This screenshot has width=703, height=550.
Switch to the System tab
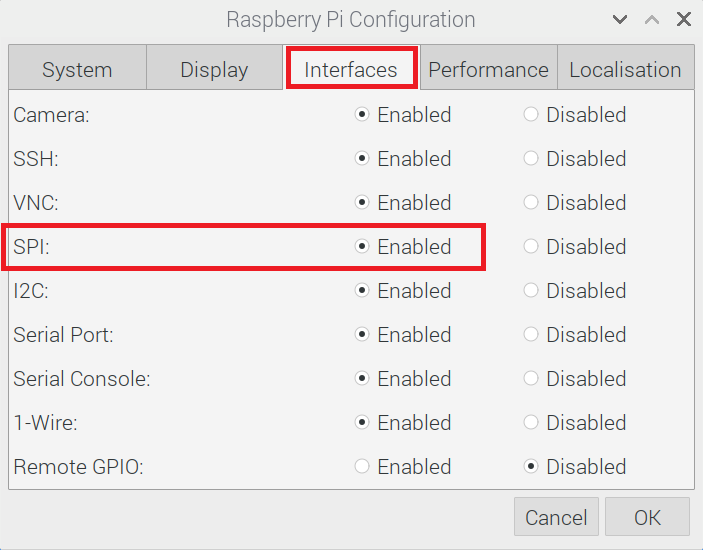[x=77, y=67]
